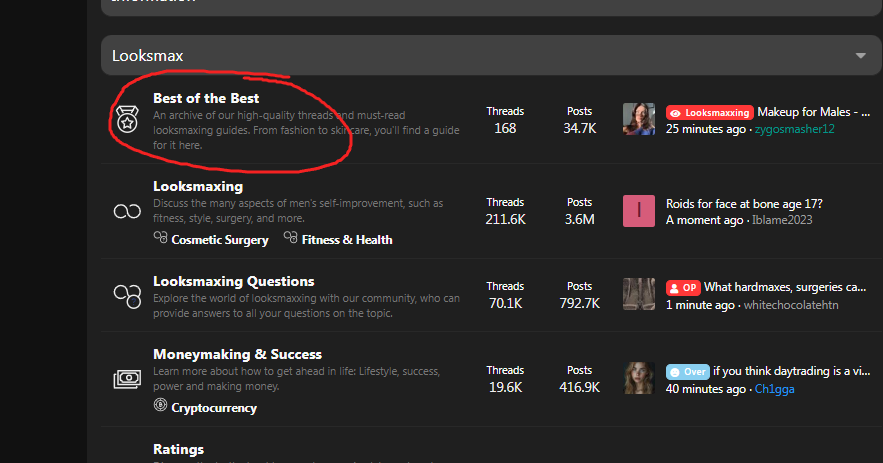The width and height of the screenshot is (883, 463).
Task: Click the Looksmaxing Questions forum icon
Action: coord(127,296)
